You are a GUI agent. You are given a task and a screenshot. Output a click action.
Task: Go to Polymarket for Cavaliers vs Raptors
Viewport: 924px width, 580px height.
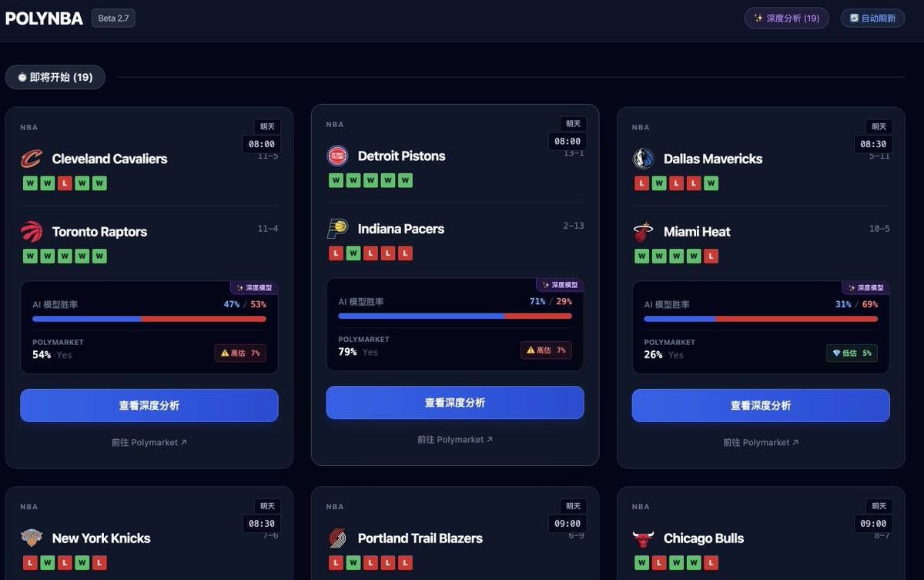pyautogui.click(x=149, y=442)
